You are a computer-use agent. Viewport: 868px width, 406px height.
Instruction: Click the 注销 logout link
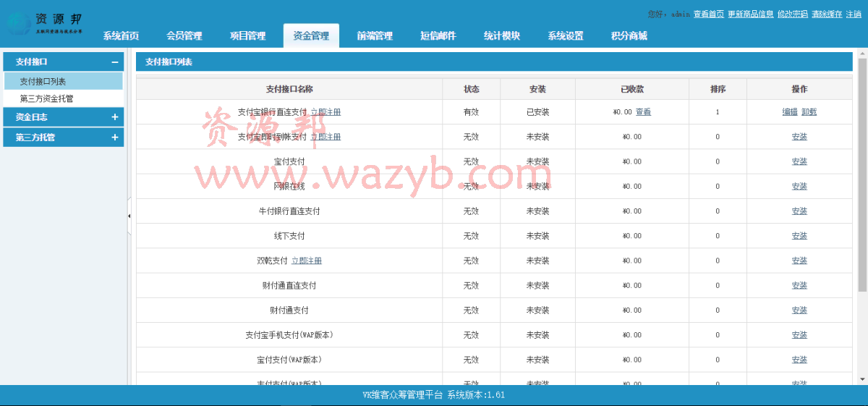(x=854, y=14)
